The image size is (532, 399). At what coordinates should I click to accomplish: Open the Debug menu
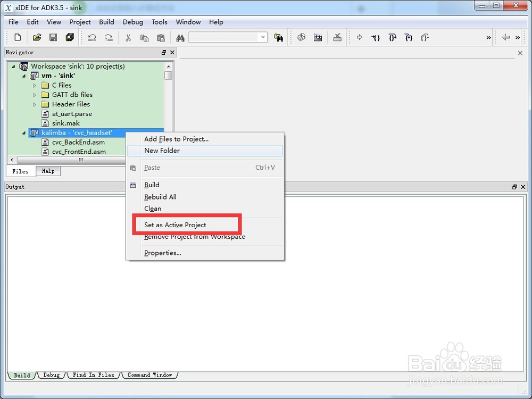132,22
